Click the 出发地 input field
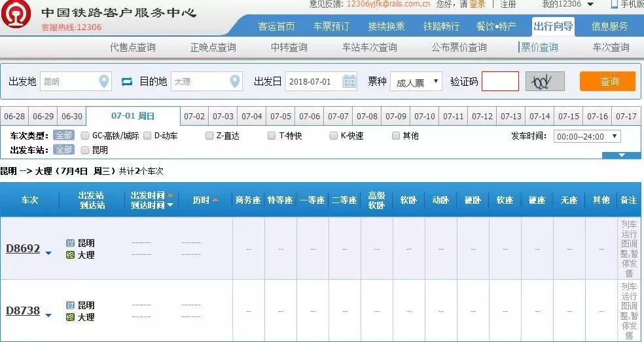The image size is (644, 342). point(75,81)
